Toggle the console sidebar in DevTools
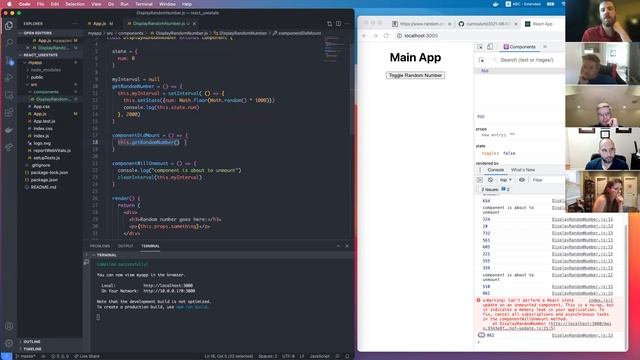This screenshot has width=640, height=360. [480, 180]
